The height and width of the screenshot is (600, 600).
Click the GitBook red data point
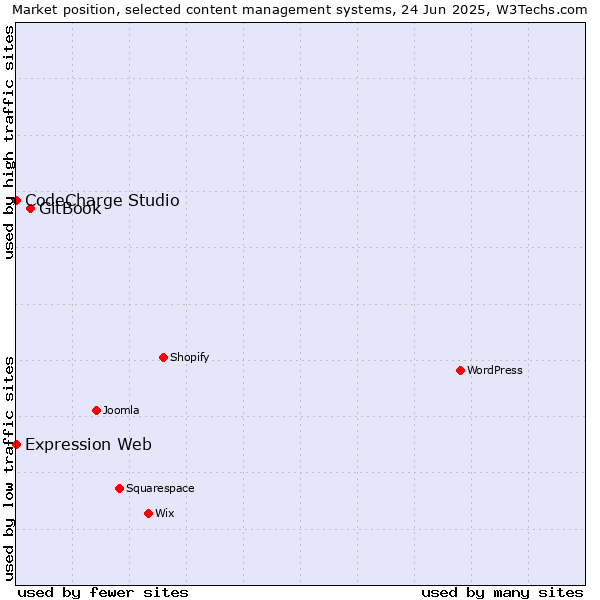(31, 209)
